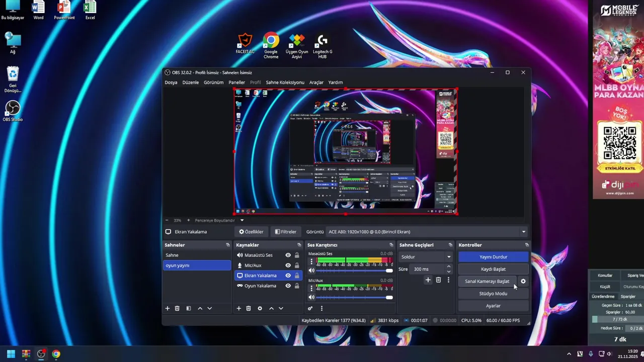Open the Düzenle menu

191,82
